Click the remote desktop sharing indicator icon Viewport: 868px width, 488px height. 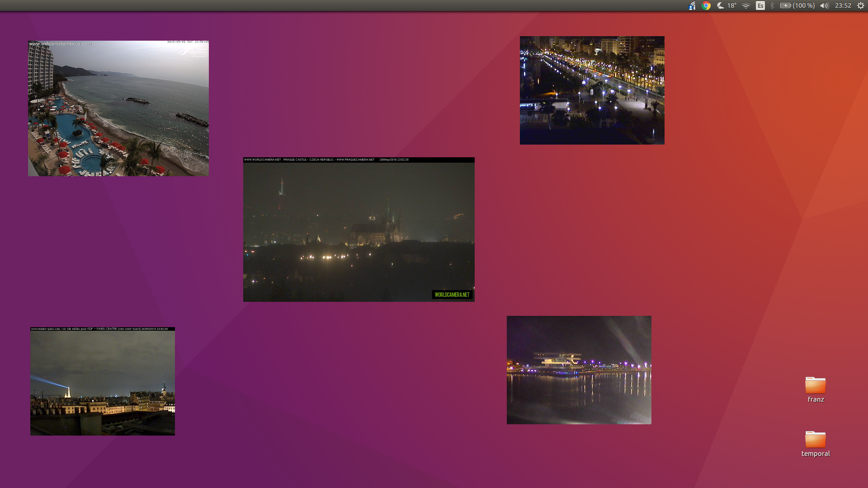(692, 5)
